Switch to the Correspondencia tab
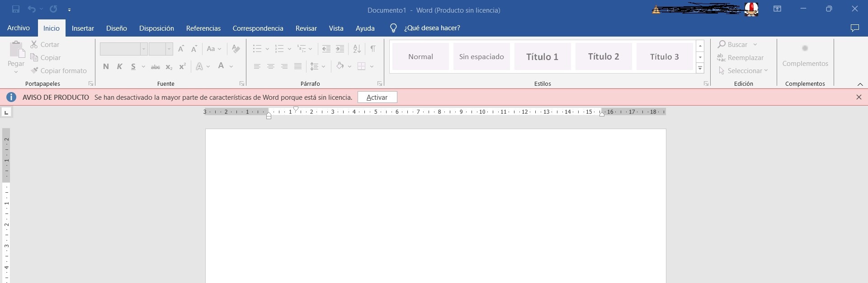 [258, 28]
